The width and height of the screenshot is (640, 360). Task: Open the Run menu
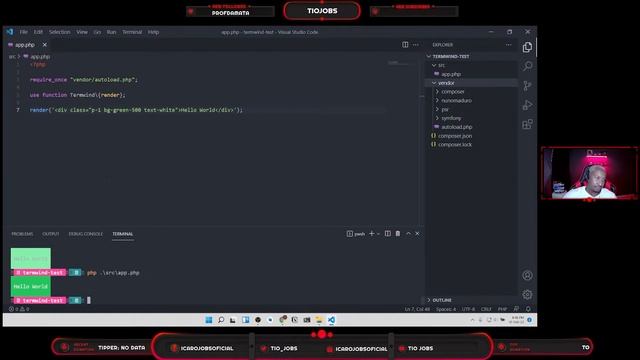pos(111,32)
